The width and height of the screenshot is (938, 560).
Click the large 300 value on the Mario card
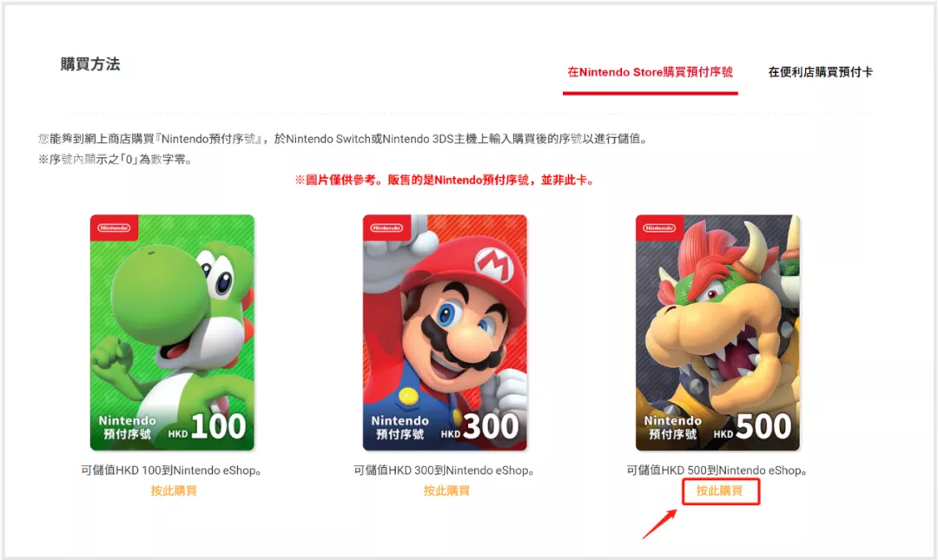coord(491,426)
